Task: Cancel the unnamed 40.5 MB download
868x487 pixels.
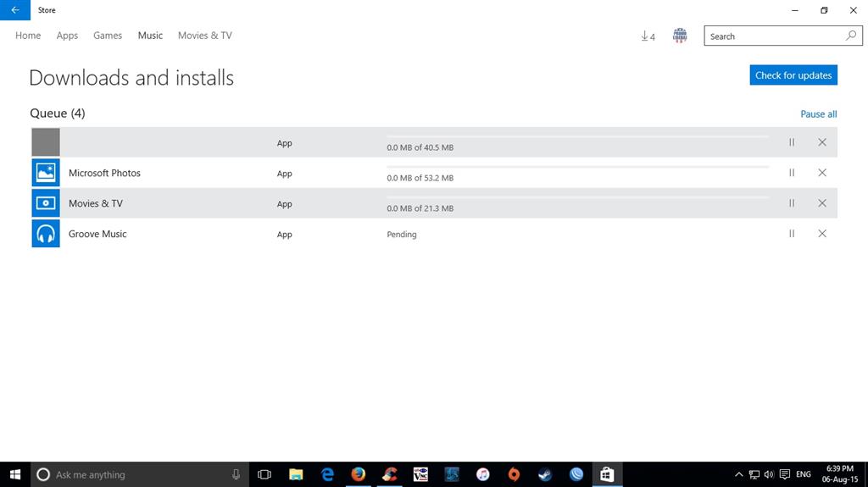Action: coord(822,142)
